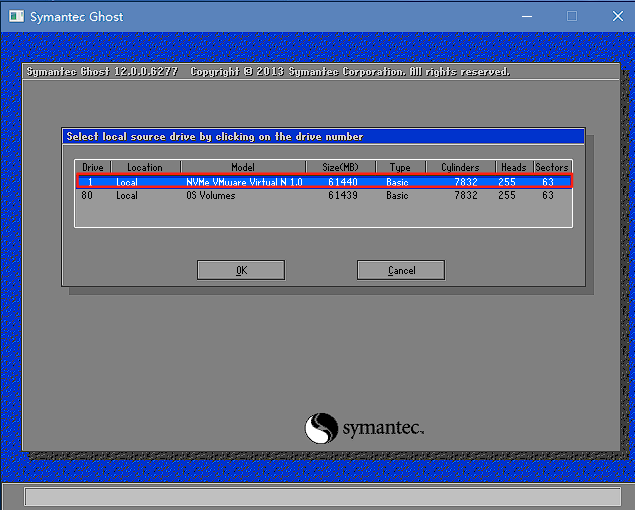Viewport: 635px width, 510px height.
Task: Click the Cylinders column header
Action: [460, 167]
